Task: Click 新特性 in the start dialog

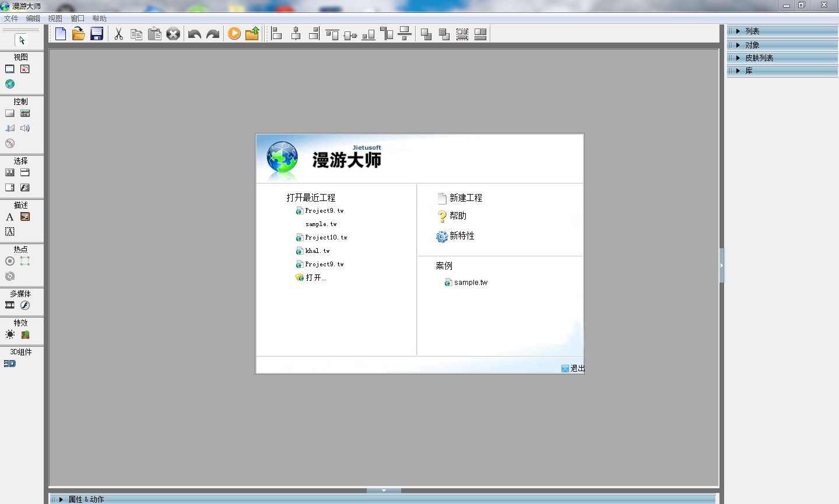Action: 455,236
